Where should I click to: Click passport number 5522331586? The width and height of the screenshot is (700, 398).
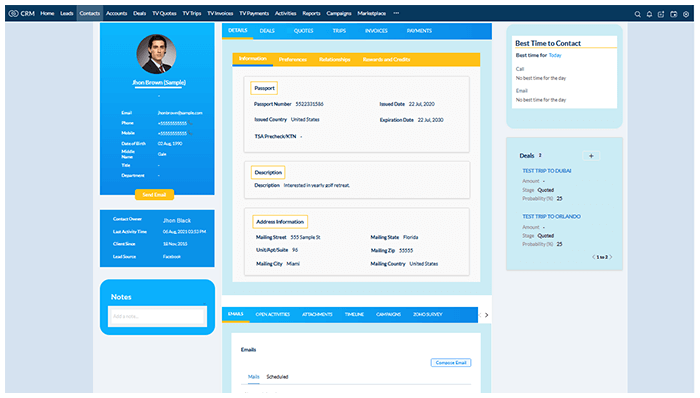[x=309, y=104]
